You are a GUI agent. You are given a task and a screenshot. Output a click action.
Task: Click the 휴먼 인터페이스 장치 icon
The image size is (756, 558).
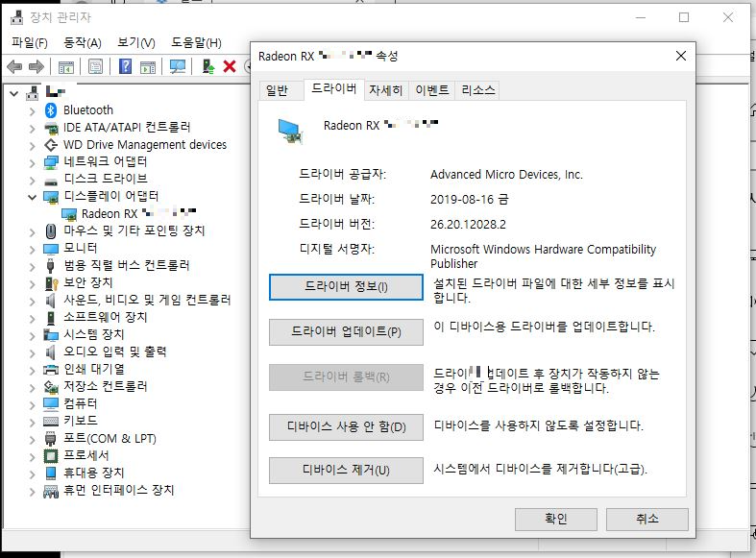tap(51, 491)
